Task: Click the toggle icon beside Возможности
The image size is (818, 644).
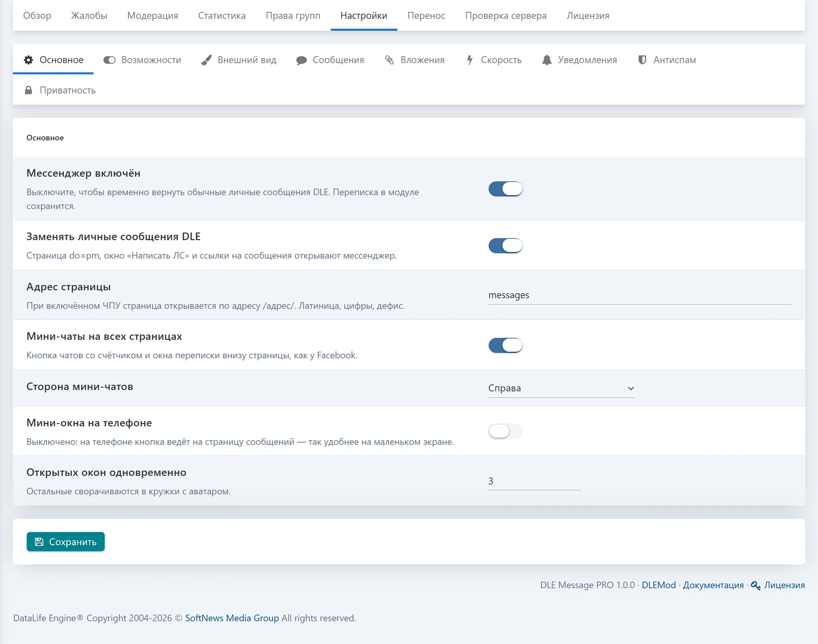Action: 109,60
